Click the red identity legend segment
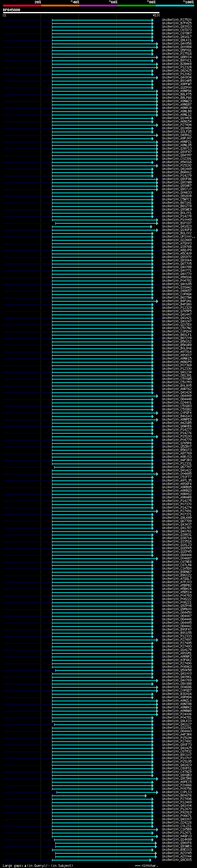 [x=22, y=6]
